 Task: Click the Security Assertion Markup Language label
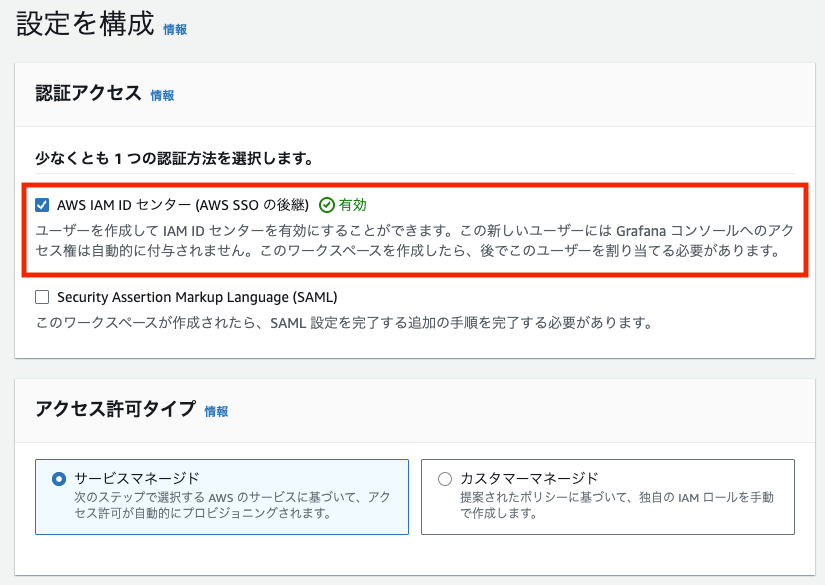[197, 297]
